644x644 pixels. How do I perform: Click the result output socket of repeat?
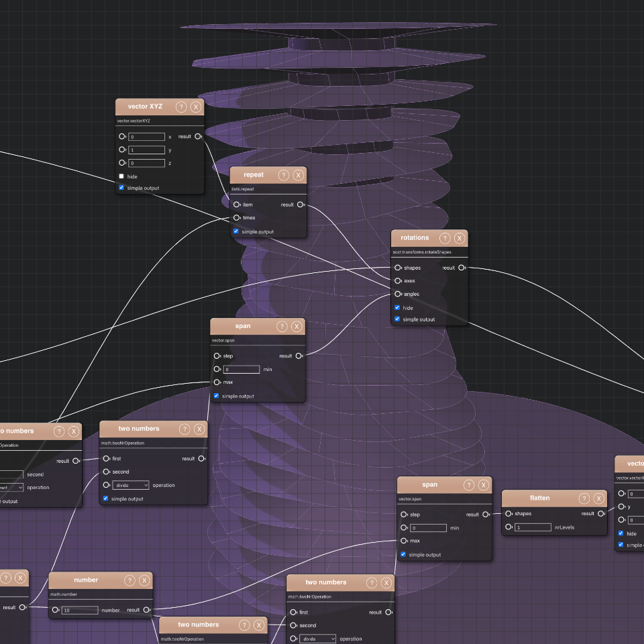(301, 205)
